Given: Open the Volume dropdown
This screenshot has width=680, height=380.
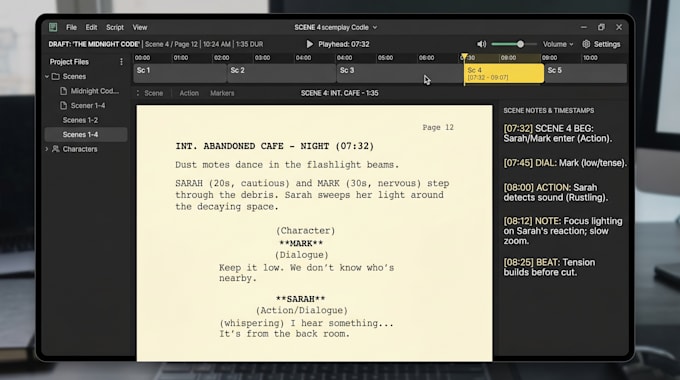Looking at the screenshot, I should pyautogui.click(x=558, y=44).
